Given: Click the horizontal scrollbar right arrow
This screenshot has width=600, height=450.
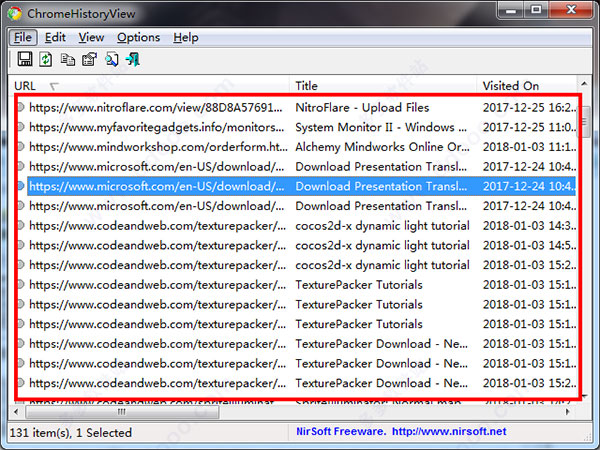Looking at the screenshot, I should coord(567,412).
